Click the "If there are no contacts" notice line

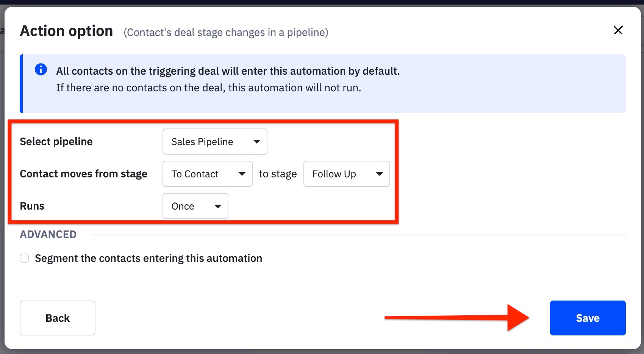pos(208,88)
